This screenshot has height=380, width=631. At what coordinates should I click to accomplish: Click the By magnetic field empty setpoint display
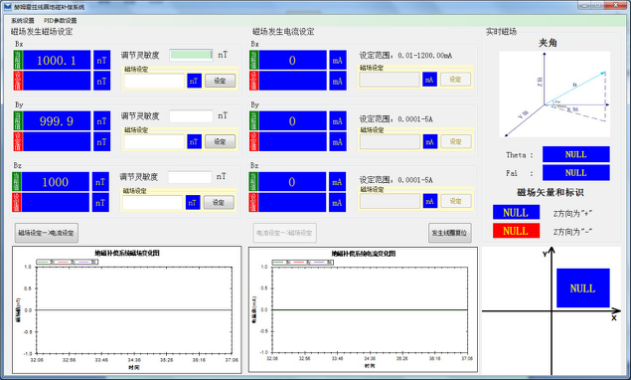coord(57,142)
